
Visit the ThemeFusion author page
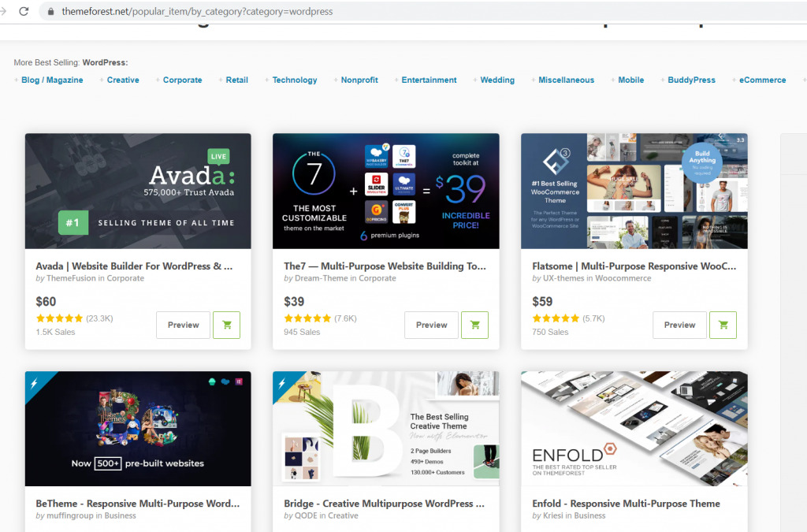coord(71,278)
